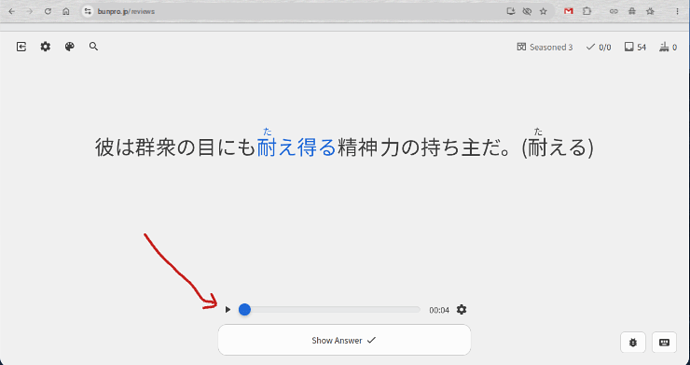Click the crossed-out eye icon in address bar
This screenshot has width=690, height=365.
click(x=527, y=11)
